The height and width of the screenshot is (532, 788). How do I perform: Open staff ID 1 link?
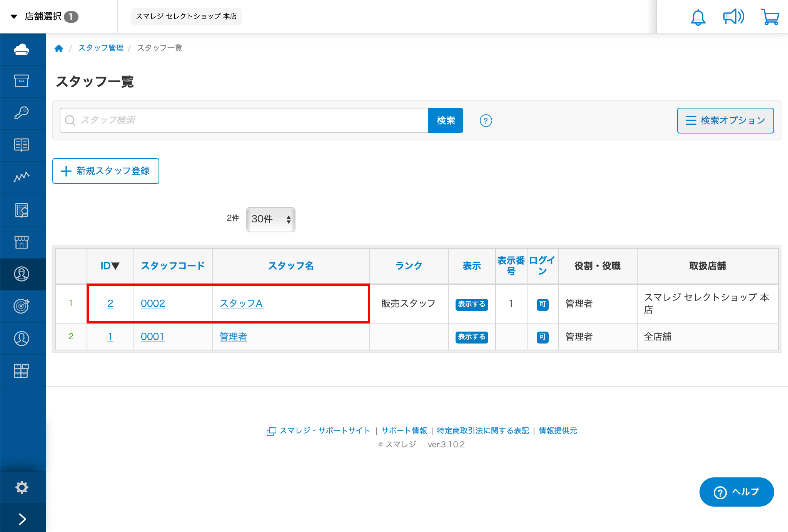pyautogui.click(x=110, y=337)
